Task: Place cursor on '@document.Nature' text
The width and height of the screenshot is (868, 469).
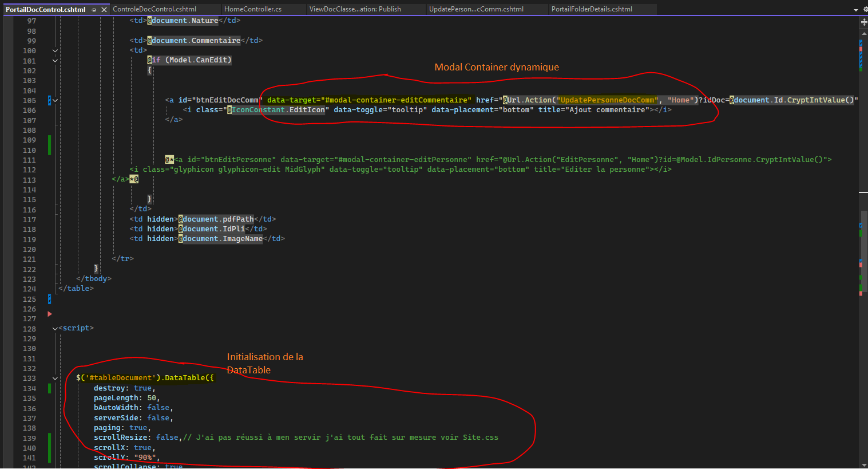Action: (x=183, y=21)
